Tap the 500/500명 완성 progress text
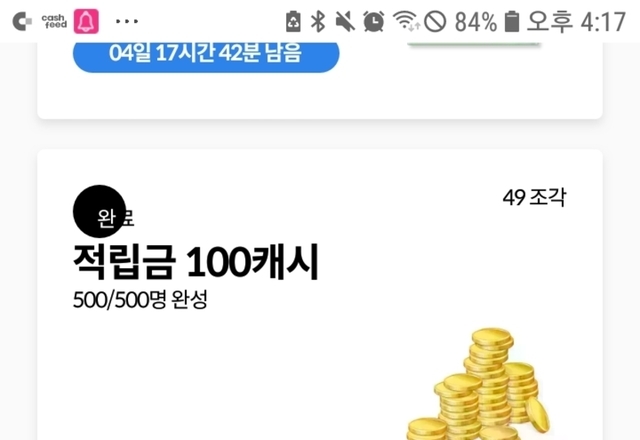 tap(140, 300)
